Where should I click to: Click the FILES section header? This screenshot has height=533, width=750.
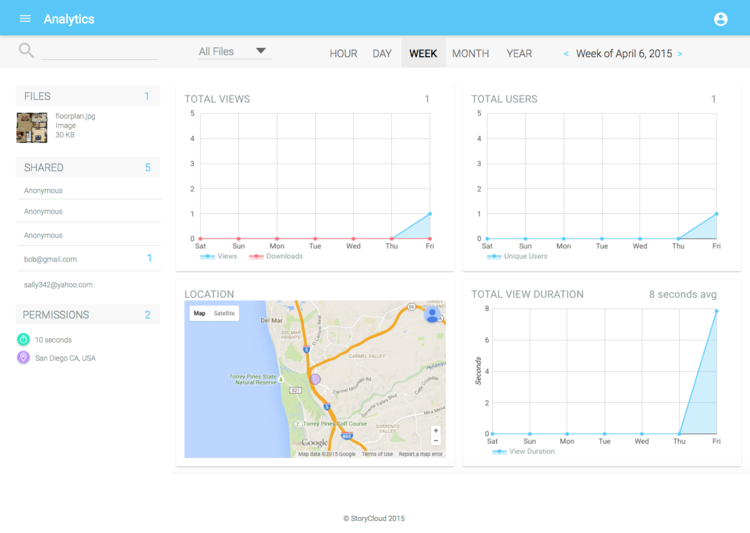pos(88,96)
